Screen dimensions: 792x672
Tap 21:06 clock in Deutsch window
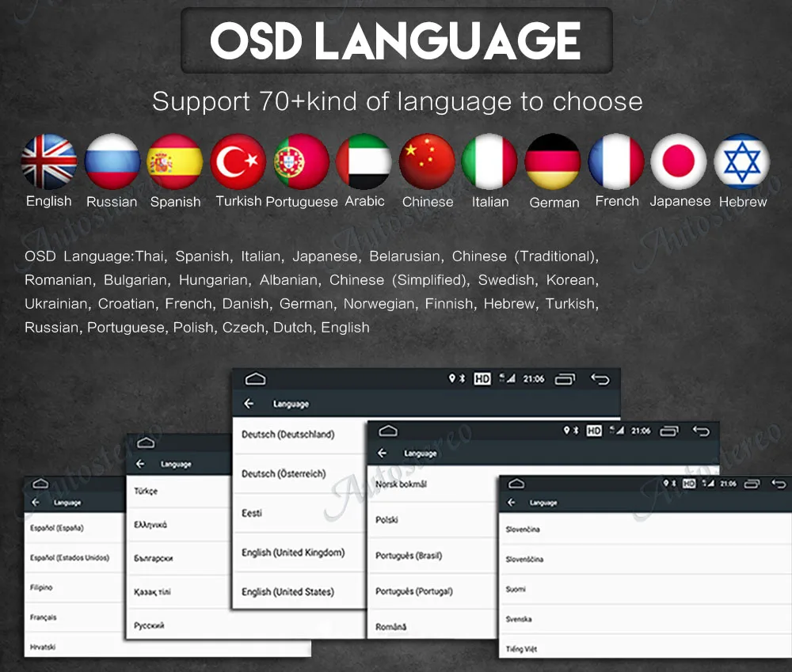533,378
